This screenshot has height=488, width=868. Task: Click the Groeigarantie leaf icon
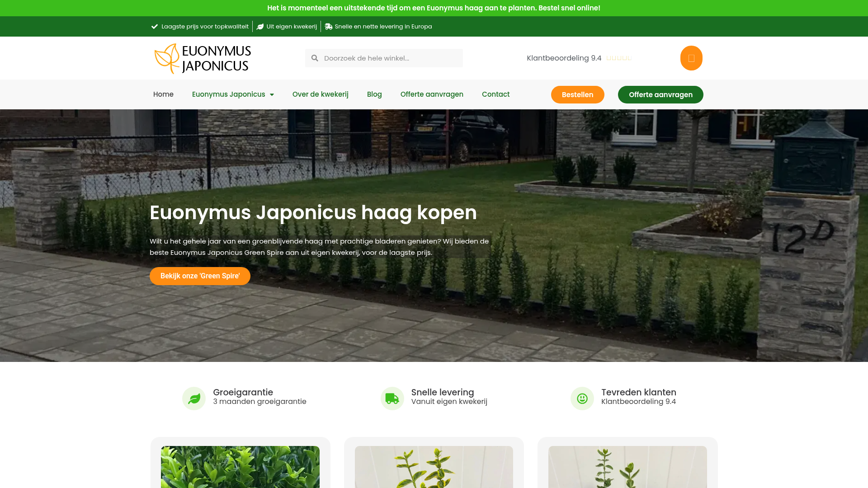194,399
